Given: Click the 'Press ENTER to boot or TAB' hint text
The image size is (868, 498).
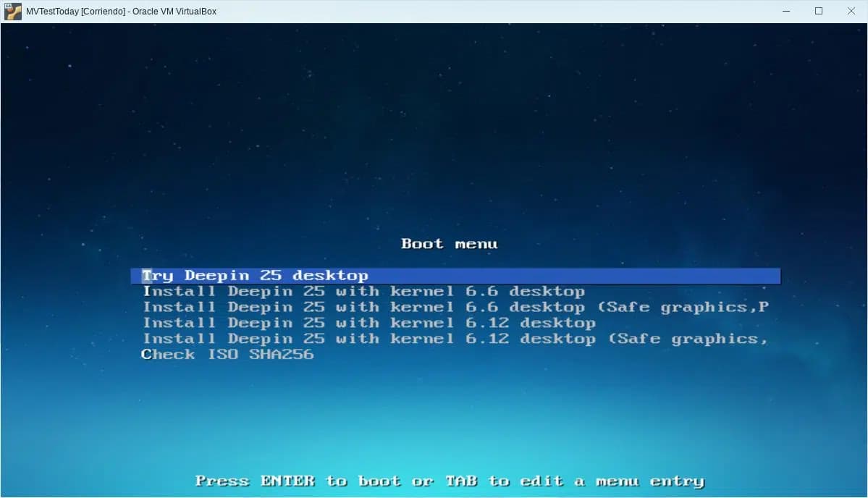Looking at the screenshot, I should click(450, 481).
